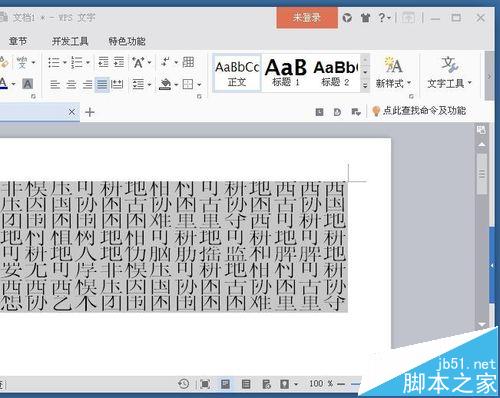Apply numbered list formatting
500x398 pixels.
click(77, 62)
